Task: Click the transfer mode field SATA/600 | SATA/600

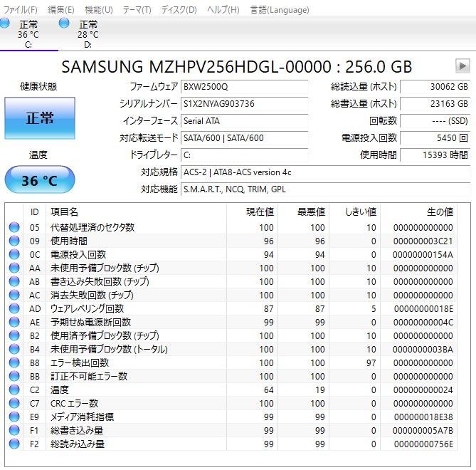Action: click(244, 138)
